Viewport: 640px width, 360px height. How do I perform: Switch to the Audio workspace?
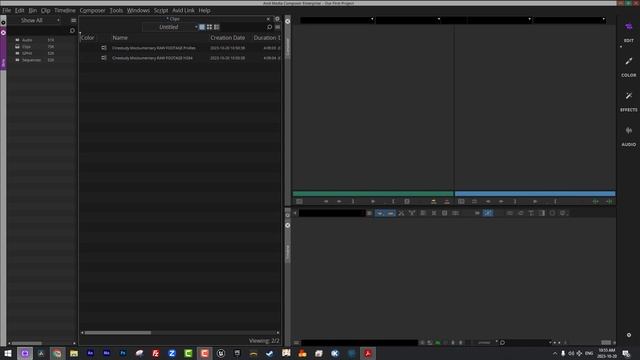click(629, 136)
